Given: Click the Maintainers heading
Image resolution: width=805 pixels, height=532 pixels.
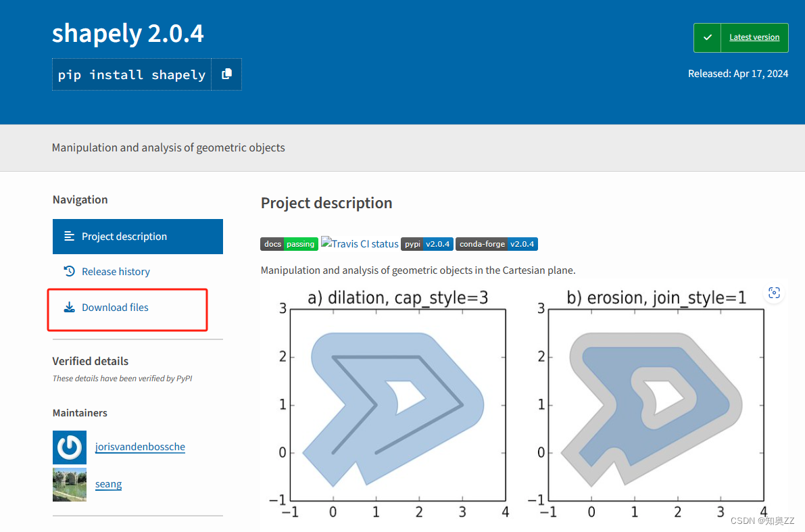Looking at the screenshot, I should pyautogui.click(x=80, y=413).
